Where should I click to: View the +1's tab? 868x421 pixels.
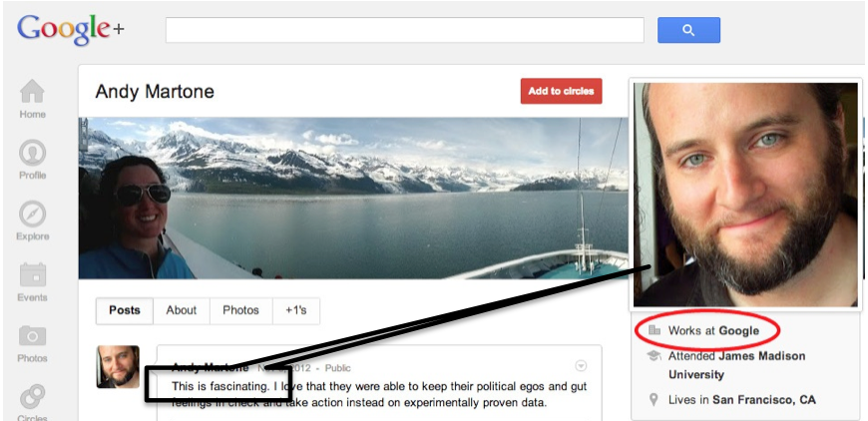[296, 310]
